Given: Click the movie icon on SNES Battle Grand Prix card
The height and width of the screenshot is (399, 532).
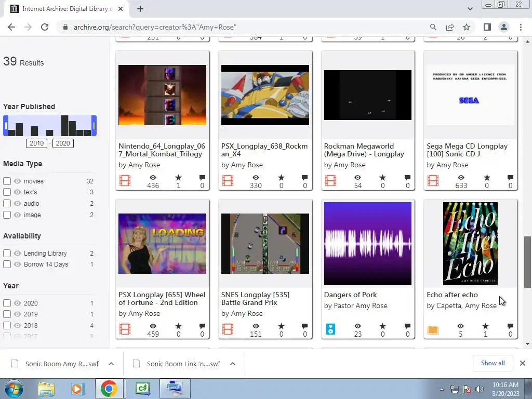Looking at the screenshot, I should pyautogui.click(x=228, y=329).
